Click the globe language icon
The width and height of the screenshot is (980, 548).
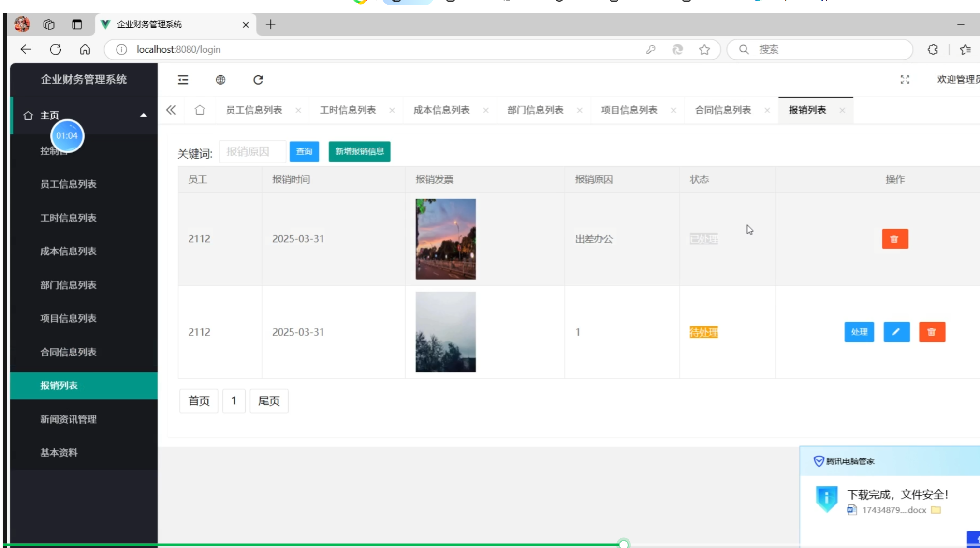click(x=220, y=80)
